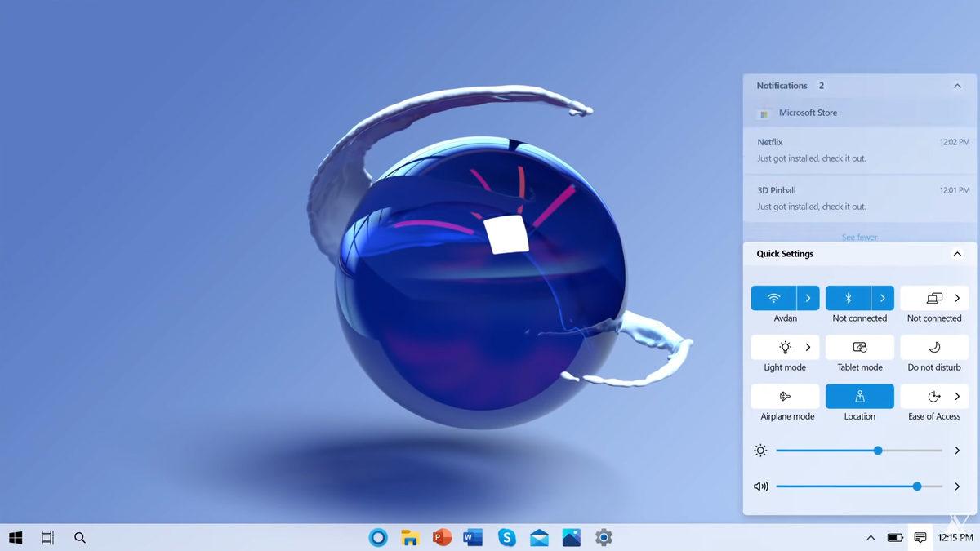980x551 pixels.
Task: Open Skype from the taskbar
Action: (x=507, y=538)
